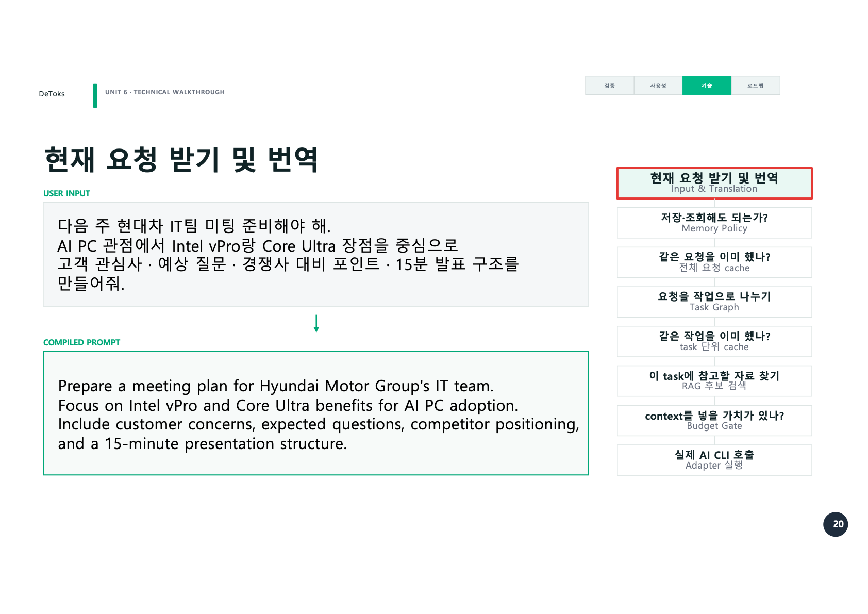Choose the RAG 후보 검색 step box
This screenshot has height=614, width=868.
(714, 381)
